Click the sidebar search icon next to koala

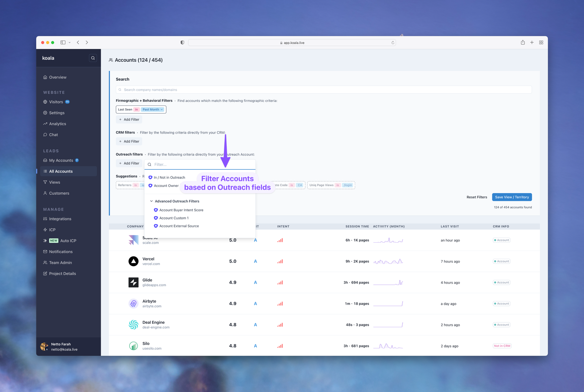[x=93, y=58]
